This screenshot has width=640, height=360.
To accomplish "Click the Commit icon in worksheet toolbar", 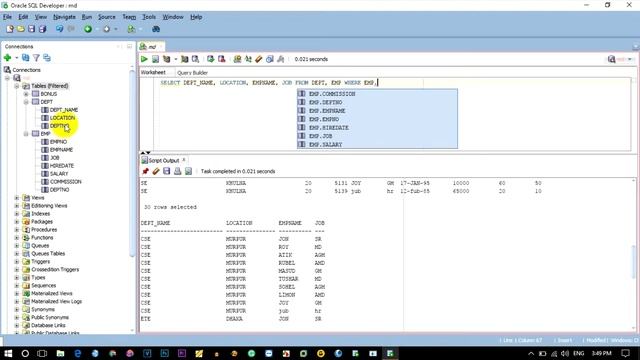I will (x=211, y=59).
